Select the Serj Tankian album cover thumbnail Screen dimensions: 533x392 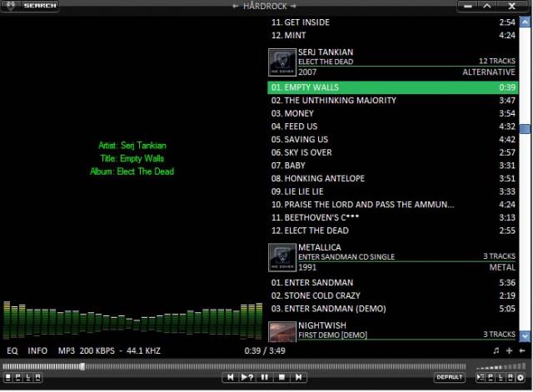click(282, 62)
